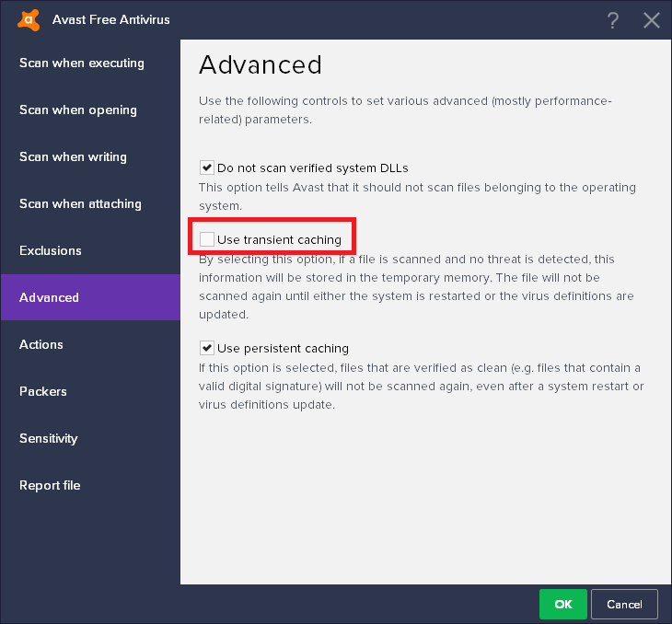Open the Sensitivity settings section

pos(49,439)
